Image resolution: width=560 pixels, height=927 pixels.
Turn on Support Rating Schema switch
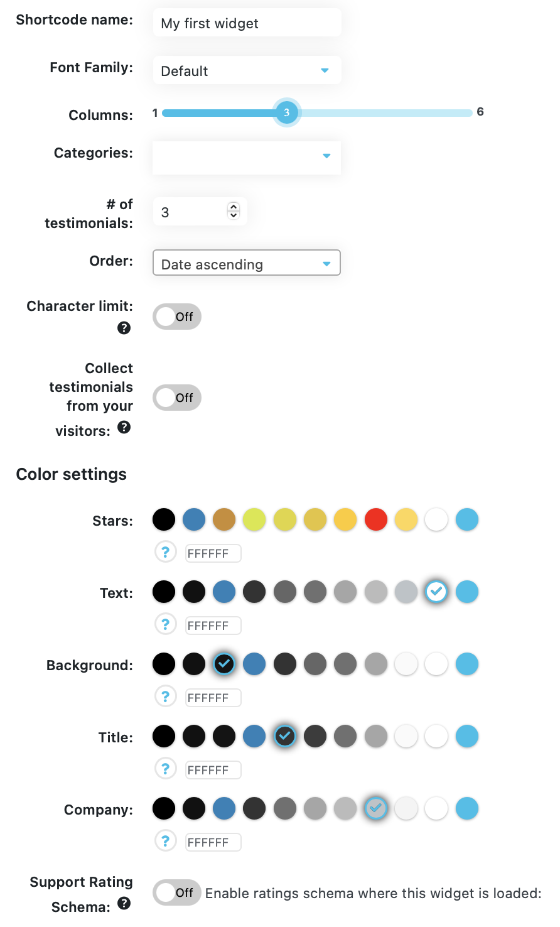tap(177, 892)
